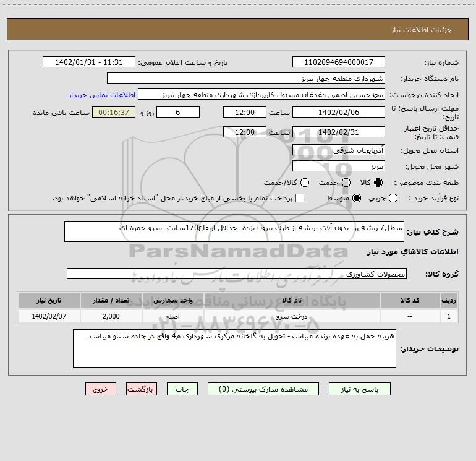Click the 1402/02/07 need date cell

[49, 316]
